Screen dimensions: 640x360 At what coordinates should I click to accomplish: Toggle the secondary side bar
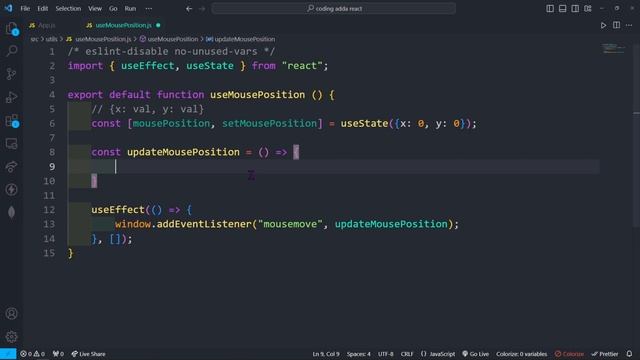pyautogui.click(x=575, y=9)
